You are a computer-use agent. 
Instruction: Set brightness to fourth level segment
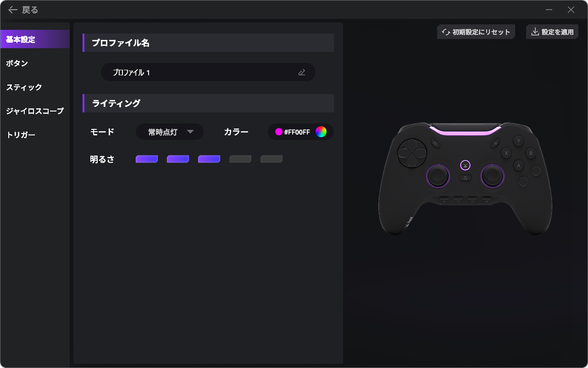point(240,159)
